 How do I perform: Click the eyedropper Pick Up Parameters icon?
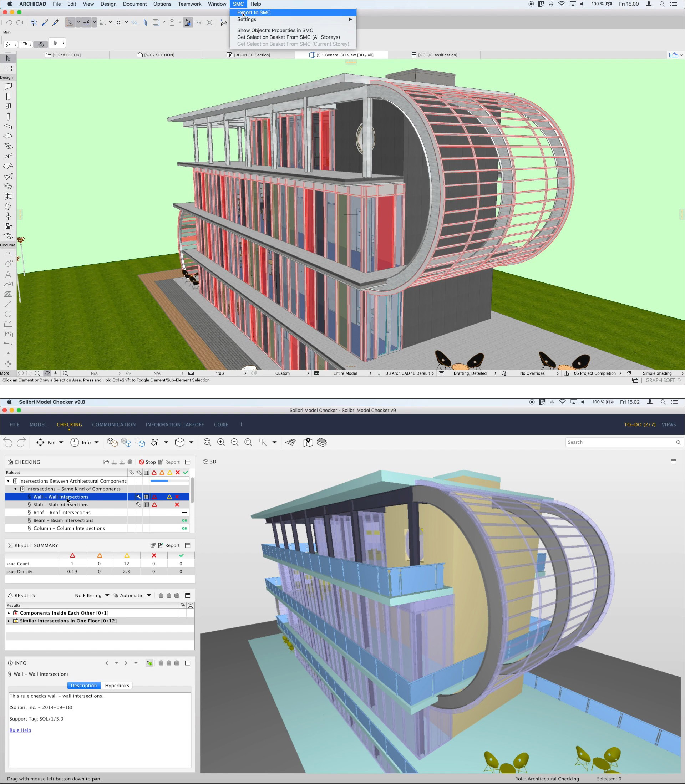click(x=45, y=22)
